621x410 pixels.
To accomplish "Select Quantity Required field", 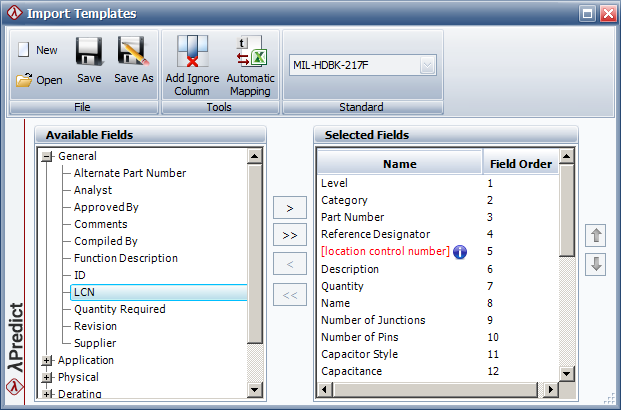I will [119, 309].
